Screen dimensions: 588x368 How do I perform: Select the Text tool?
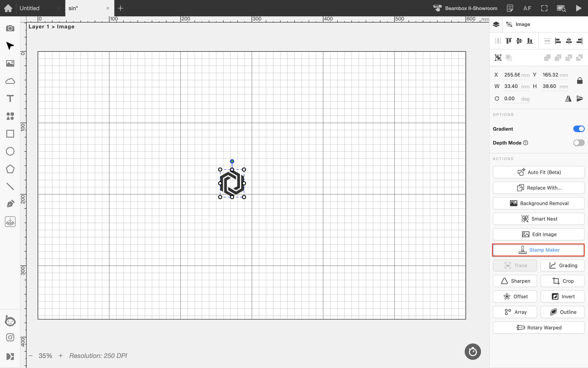(10, 99)
